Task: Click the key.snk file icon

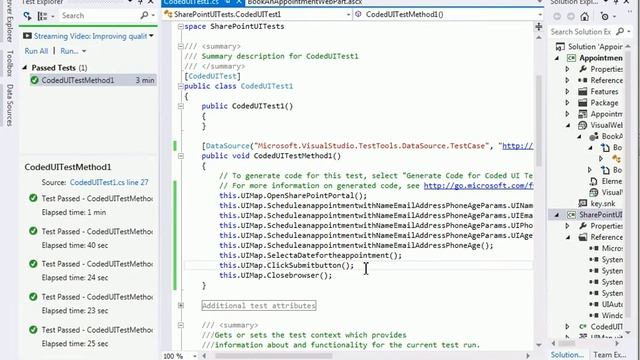Action: pyautogui.click(x=583, y=203)
